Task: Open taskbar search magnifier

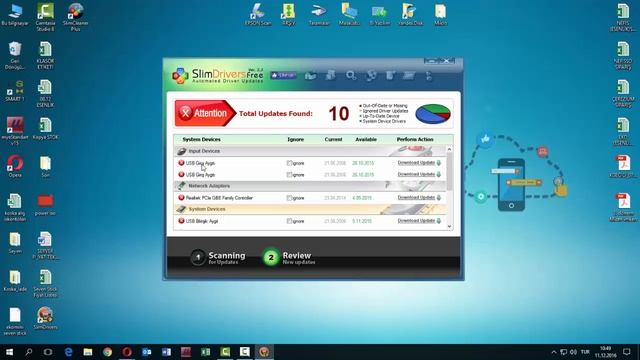Action: 29,352
